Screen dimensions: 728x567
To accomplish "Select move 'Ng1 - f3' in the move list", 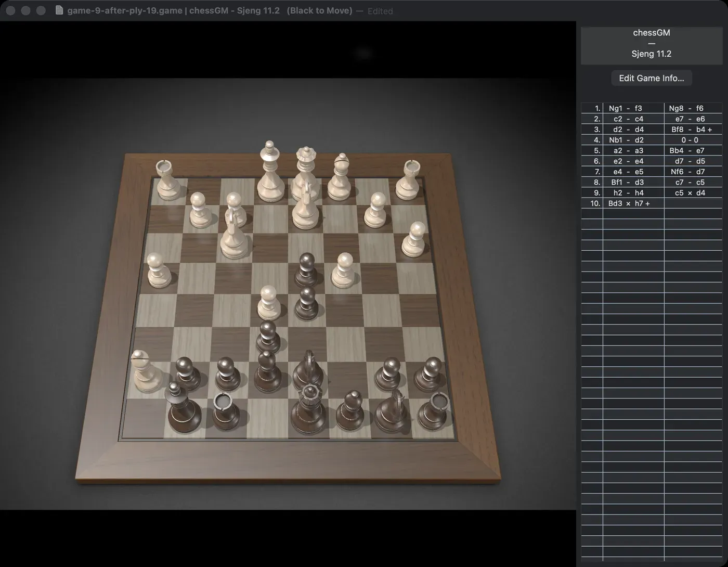I will click(x=633, y=108).
